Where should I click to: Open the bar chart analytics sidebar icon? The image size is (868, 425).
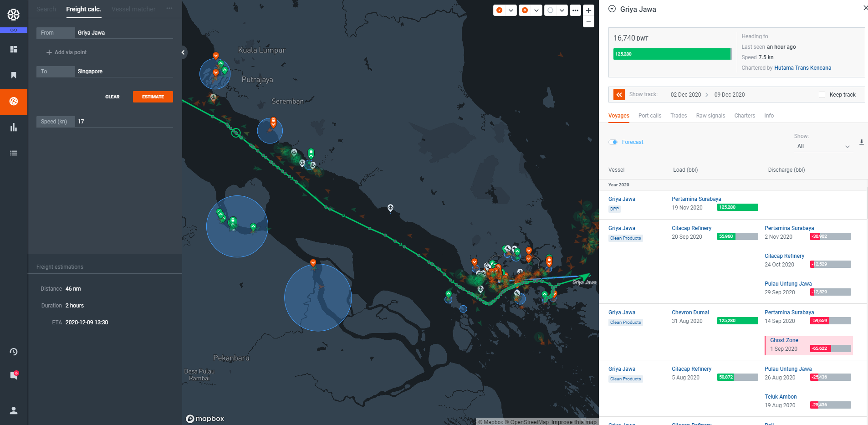tap(14, 127)
